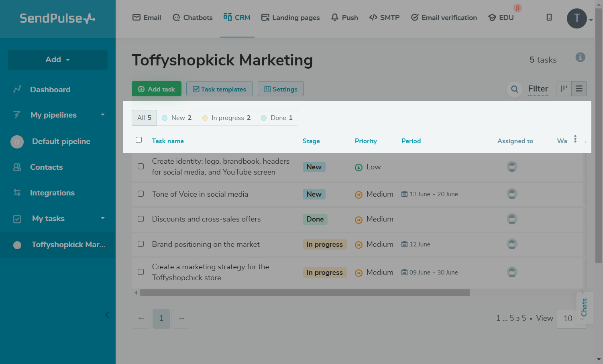Image resolution: width=603 pixels, height=364 pixels.
Task: Click assignee avatar for Discounts task
Action: (x=512, y=219)
